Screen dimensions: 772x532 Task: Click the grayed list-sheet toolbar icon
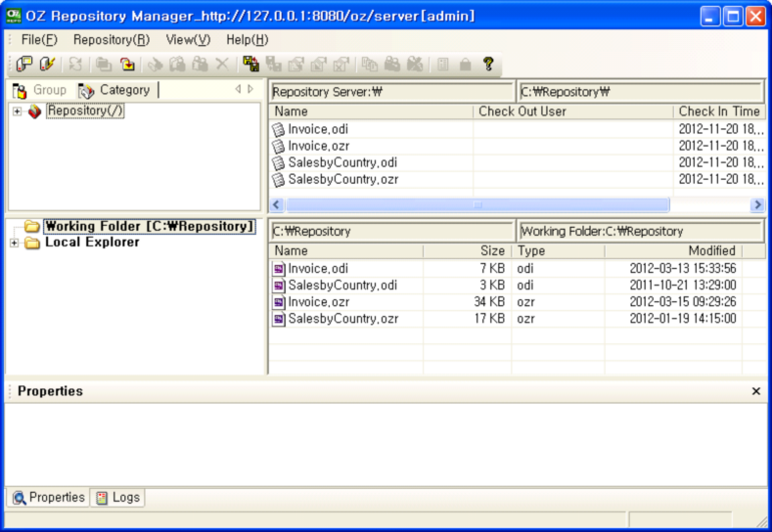click(443, 64)
